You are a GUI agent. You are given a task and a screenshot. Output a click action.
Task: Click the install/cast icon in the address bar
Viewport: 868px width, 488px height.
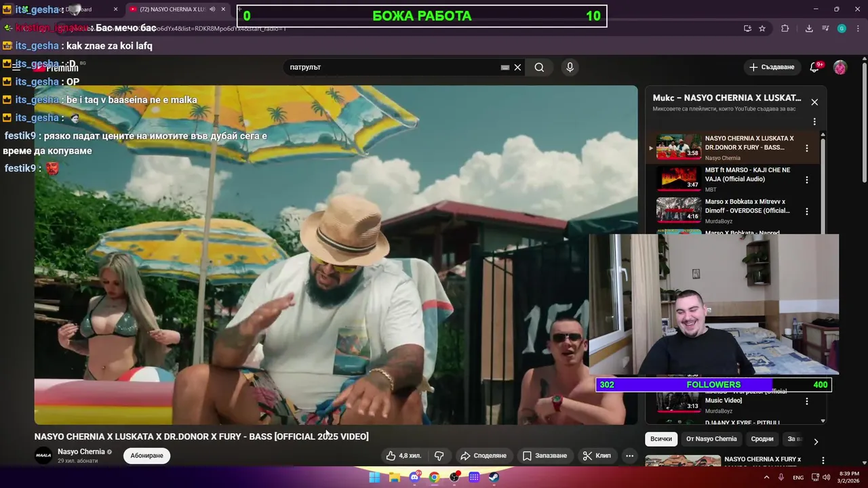(747, 28)
